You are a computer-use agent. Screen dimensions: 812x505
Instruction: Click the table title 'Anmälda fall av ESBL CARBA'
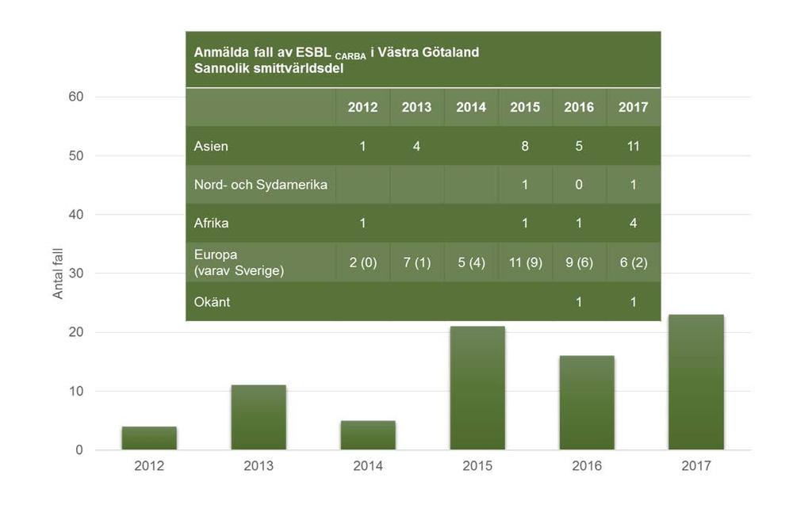[x=280, y=52]
